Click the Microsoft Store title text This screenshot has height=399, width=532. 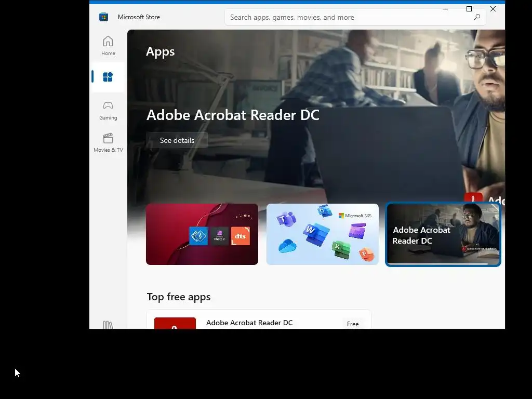(139, 17)
